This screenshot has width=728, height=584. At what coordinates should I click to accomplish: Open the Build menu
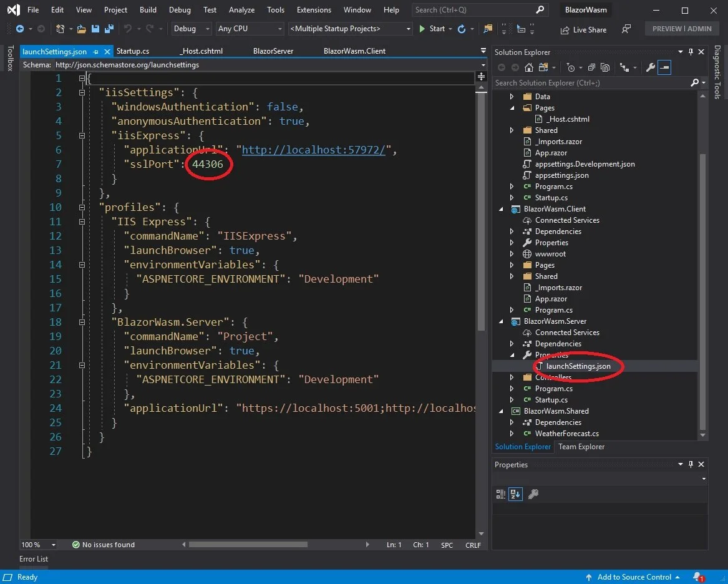148,10
